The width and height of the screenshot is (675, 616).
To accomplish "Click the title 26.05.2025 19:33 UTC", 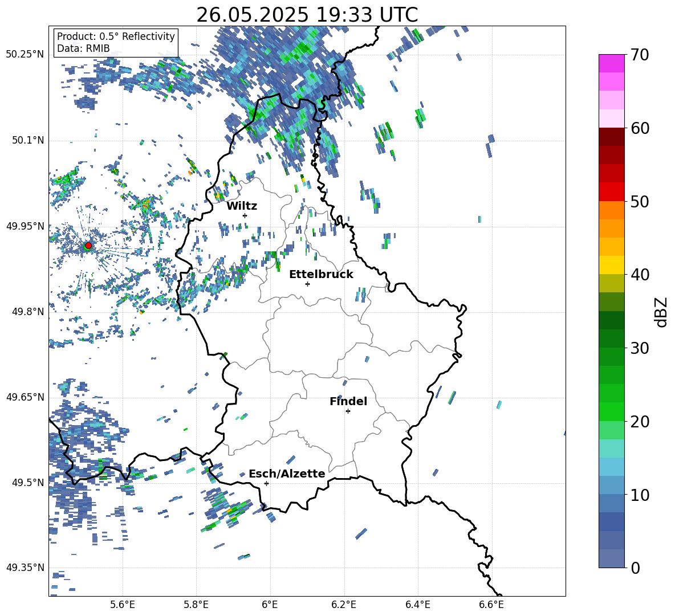I will click(x=307, y=15).
